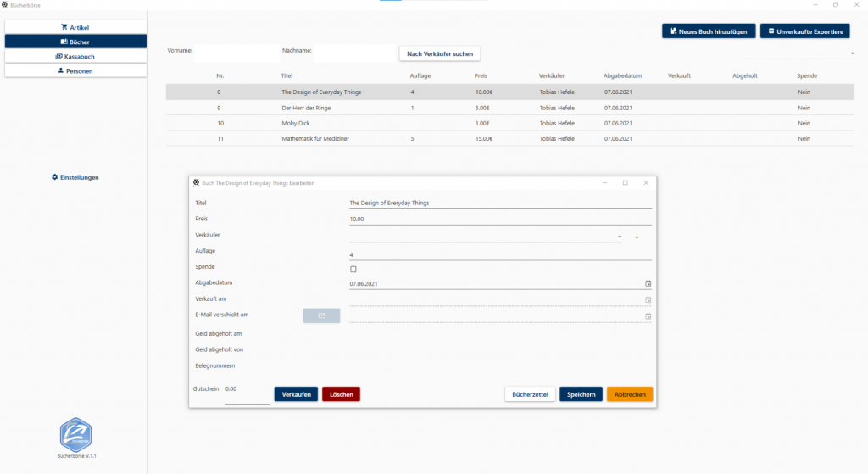Click the envelope email button

coord(321,315)
